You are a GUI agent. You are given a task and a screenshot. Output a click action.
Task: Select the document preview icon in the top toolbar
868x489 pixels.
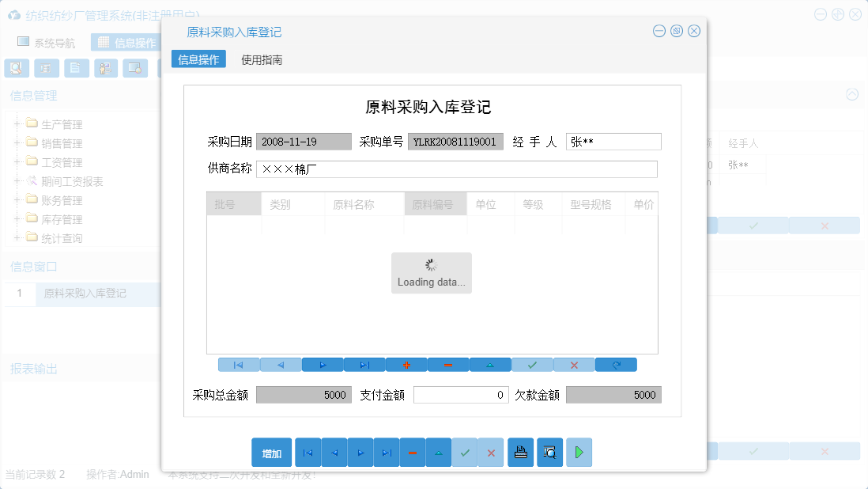pos(17,68)
